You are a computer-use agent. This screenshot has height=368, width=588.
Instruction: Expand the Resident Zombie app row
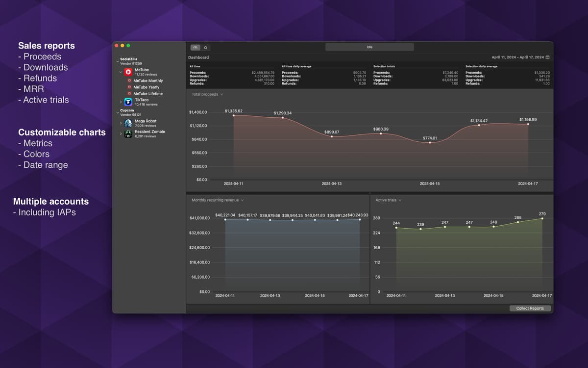(121, 134)
